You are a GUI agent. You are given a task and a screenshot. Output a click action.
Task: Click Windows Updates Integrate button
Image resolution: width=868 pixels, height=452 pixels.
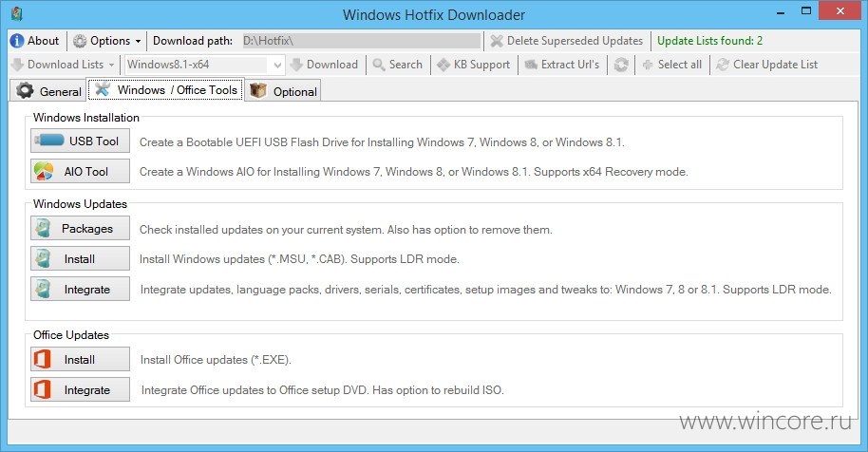(81, 290)
